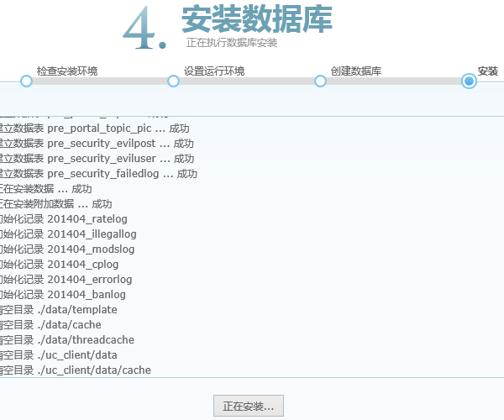Click the ./data/threadcache directory line

(67, 340)
